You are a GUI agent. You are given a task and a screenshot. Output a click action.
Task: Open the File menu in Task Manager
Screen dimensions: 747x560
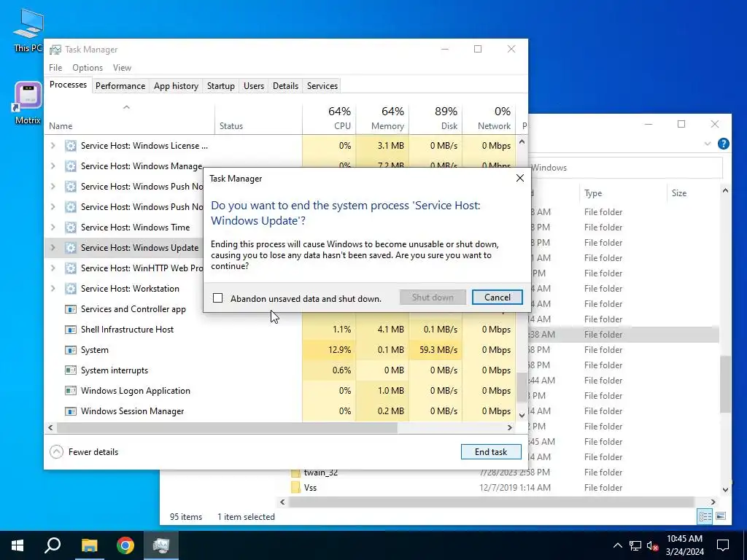(x=55, y=68)
